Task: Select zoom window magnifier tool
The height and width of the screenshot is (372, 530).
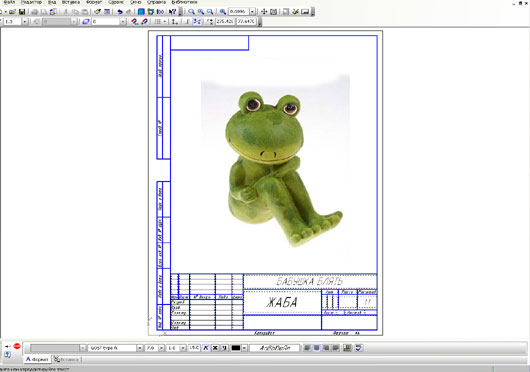Action: tap(191, 11)
